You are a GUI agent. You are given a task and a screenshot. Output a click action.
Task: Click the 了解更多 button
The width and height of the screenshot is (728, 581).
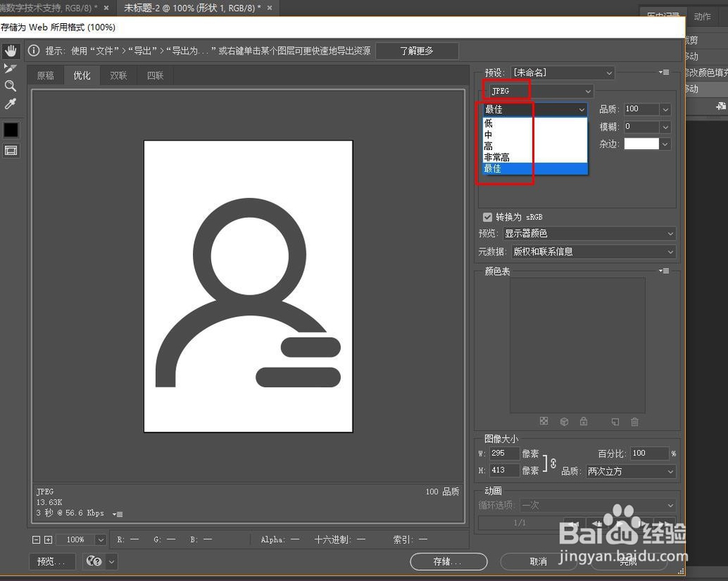pyautogui.click(x=417, y=51)
